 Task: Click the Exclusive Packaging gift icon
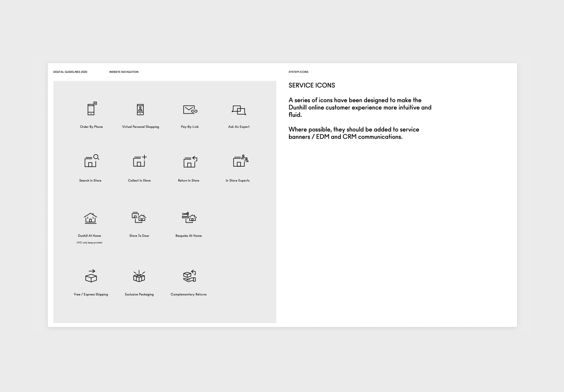pos(139,276)
